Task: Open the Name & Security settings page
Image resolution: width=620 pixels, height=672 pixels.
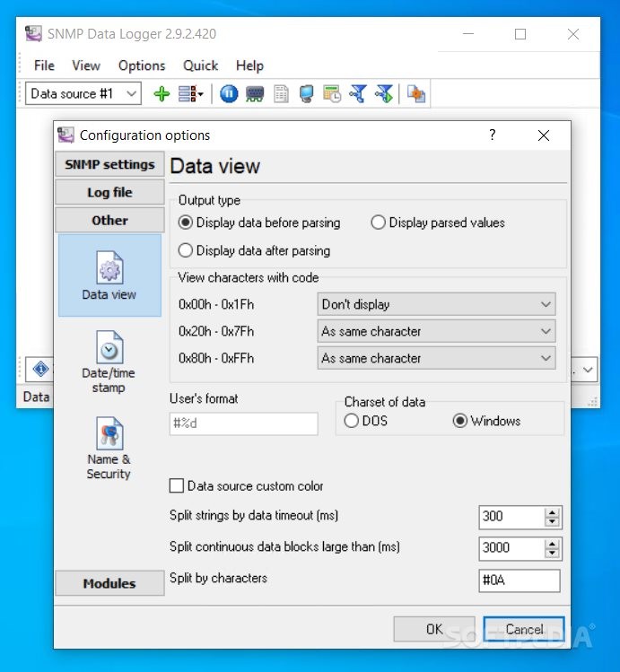Action: tap(109, 448)
